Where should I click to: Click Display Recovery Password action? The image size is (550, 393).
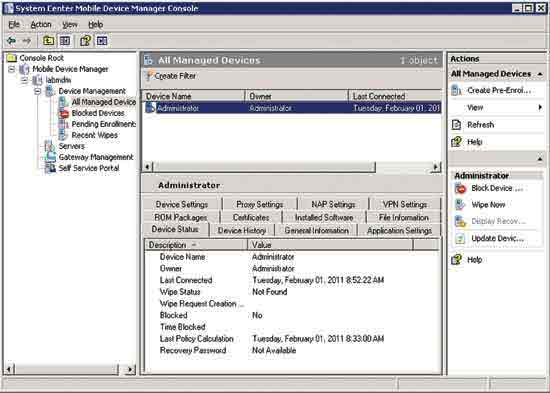click(498, 221)
